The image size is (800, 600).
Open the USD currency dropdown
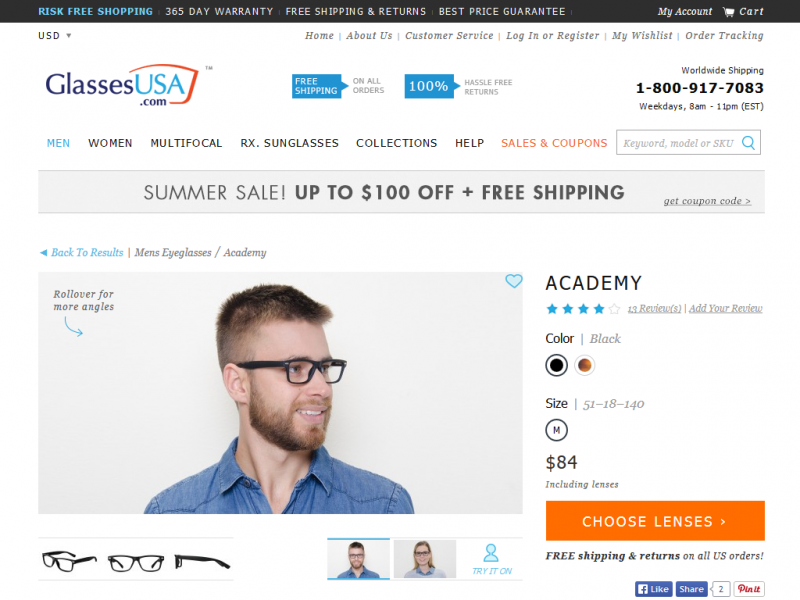55,36
